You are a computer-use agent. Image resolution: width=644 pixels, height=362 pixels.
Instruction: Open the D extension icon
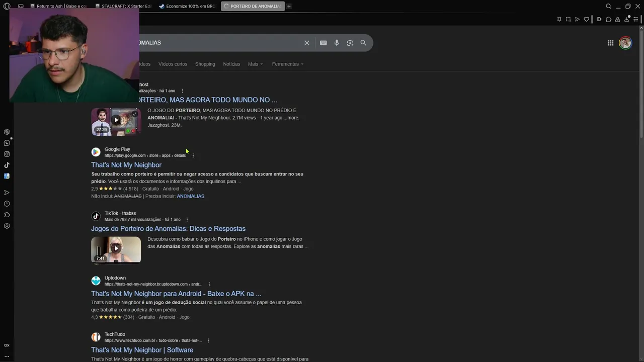pos(599,19)
